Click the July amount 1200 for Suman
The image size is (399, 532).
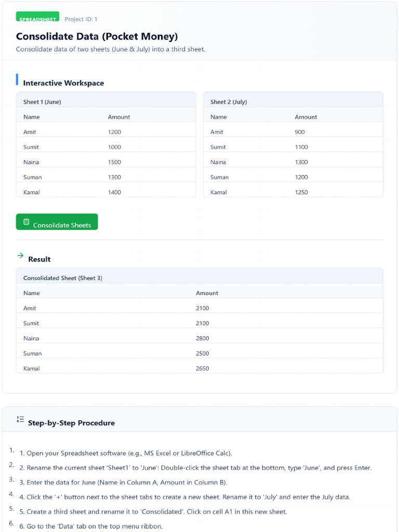pyautogui.click(x=301, y=177)
